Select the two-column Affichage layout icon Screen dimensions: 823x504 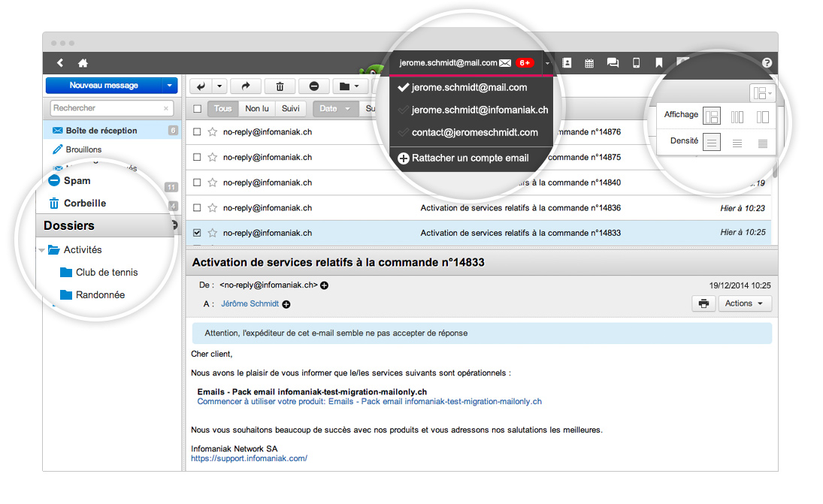763,116
